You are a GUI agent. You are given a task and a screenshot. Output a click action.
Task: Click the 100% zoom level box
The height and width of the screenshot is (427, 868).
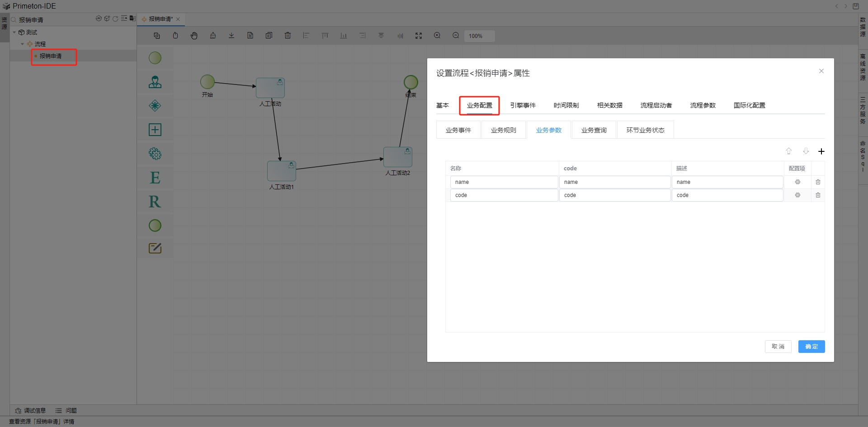(479, 36)
